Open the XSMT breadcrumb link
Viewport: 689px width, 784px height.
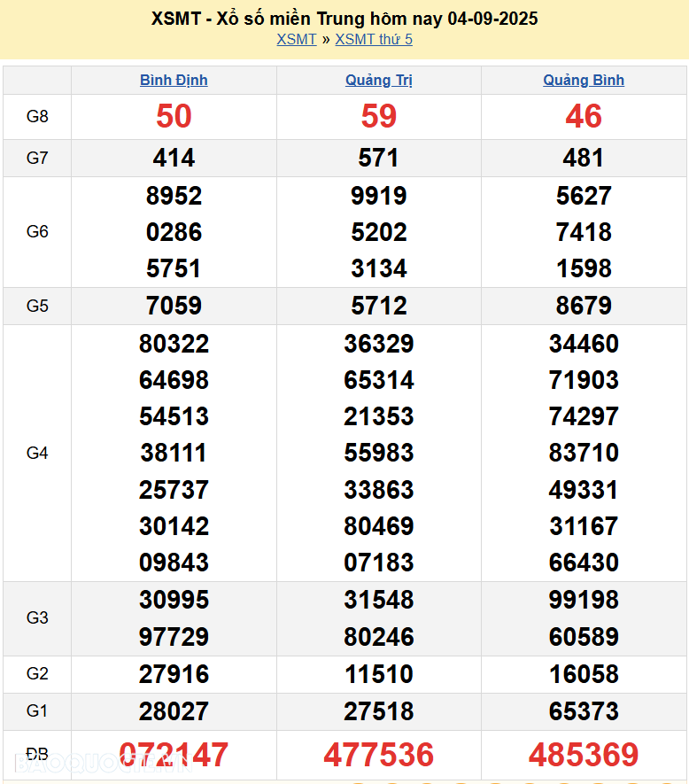[296, 39]
